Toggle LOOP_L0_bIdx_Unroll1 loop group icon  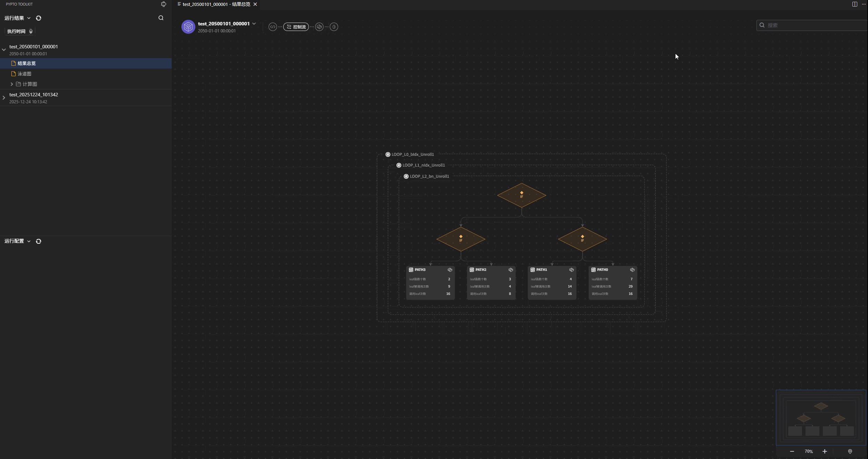pos(388,154)
